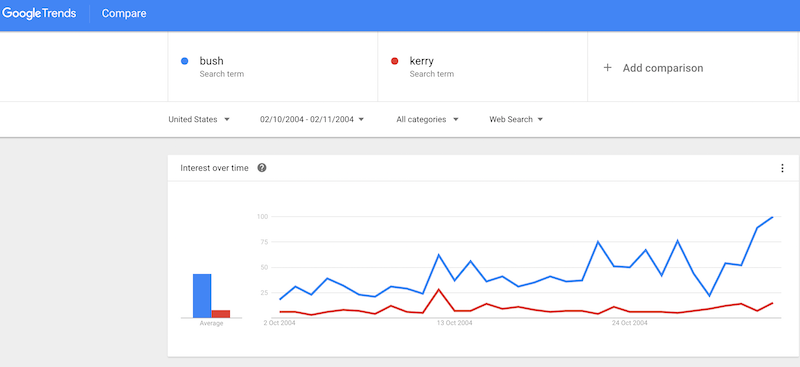Click the red dot beside kerry
The height and width of the screenshot is (367, 800).
[x=394, y=61]
